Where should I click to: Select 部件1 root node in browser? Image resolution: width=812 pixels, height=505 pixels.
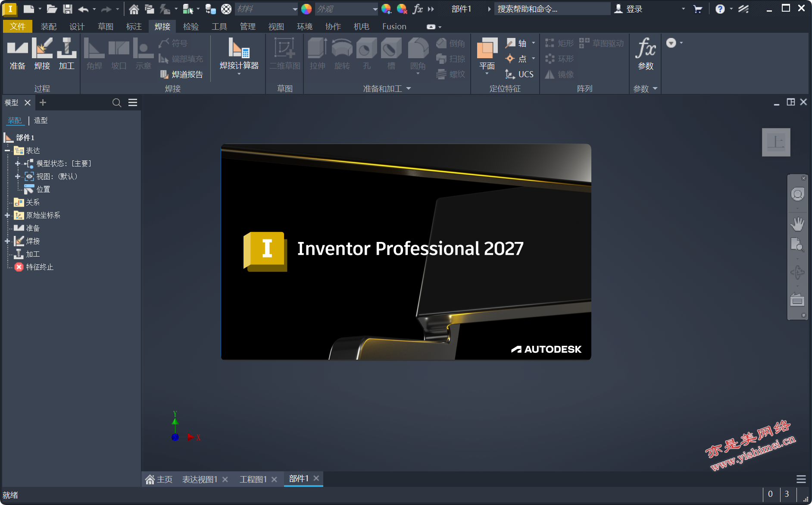[19, 138]
